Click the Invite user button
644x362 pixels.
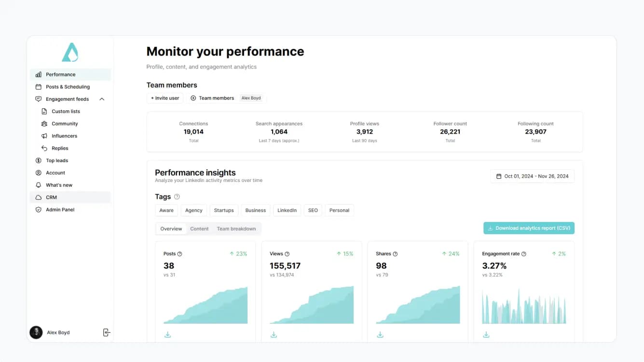click(165, 98)
